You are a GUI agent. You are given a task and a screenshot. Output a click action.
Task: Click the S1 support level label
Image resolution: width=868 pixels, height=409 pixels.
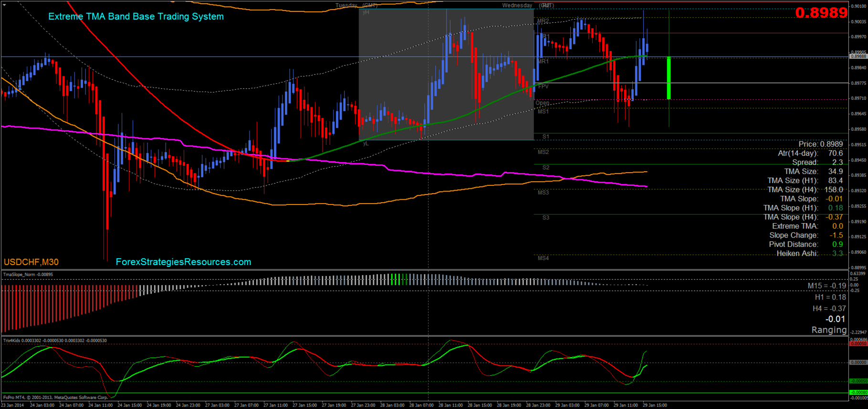pyautogui.click(x=546, y=137)
